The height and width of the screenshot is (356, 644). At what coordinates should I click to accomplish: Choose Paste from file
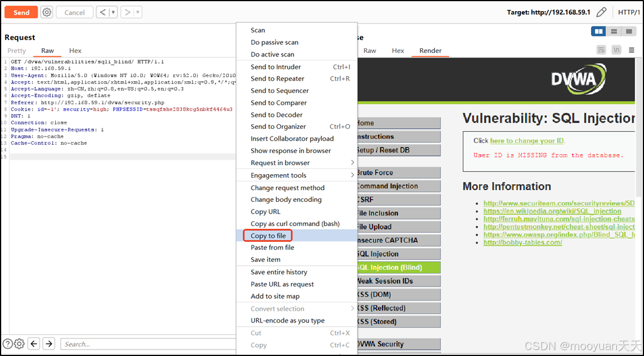coord(297,248)
